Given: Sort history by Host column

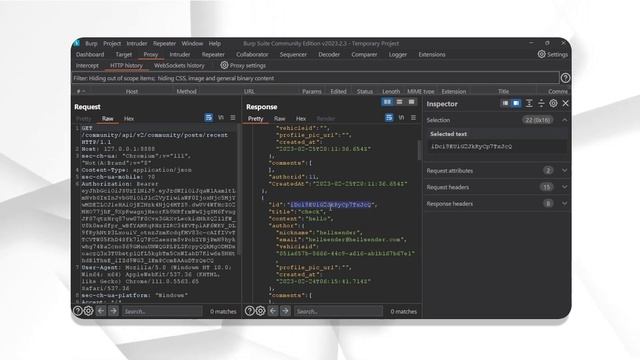Looking at the screenshot, I should (x=131, y=91).
